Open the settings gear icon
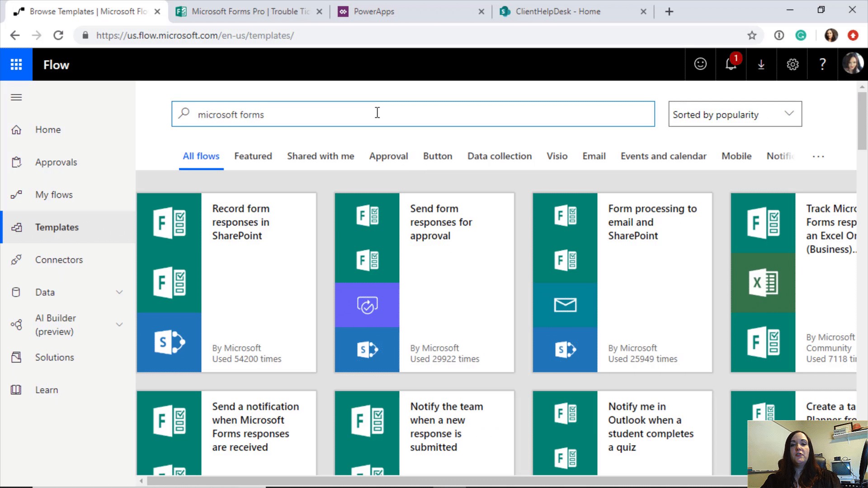This screenshot has width=868, height=488. [793, 65]
